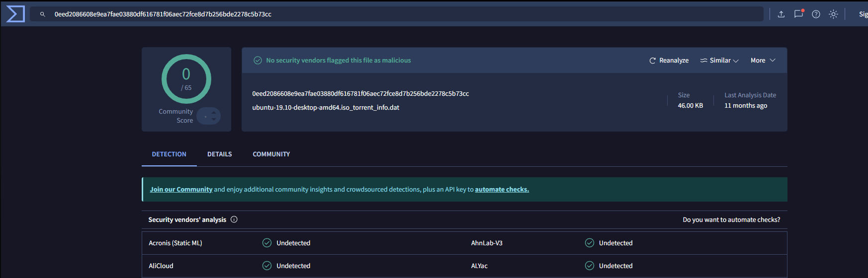The image size is (868, 278).
Task: Switch to the DETAILS tab
Action: tap(219, 154)
